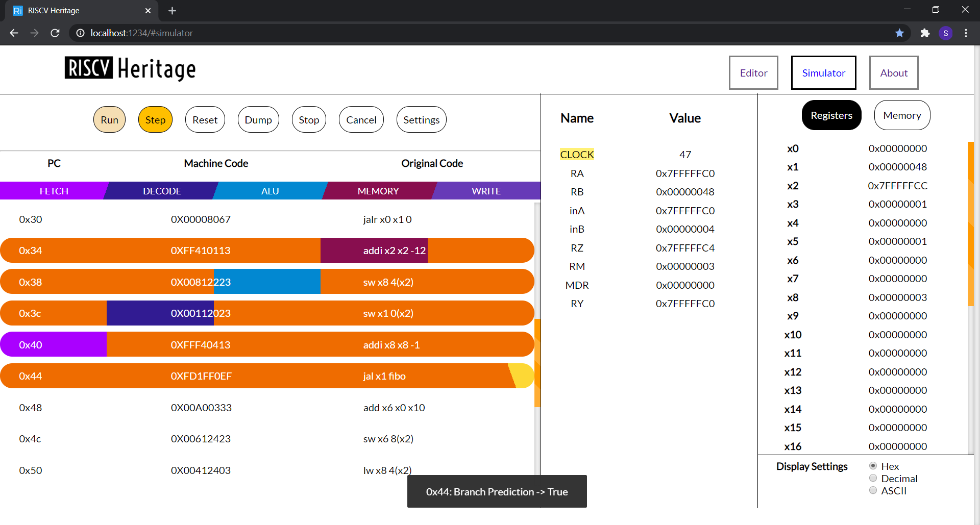Click the ALU stage legend
Image resolution: width=980 pixels, height=525 pixels.
[270, 191]
